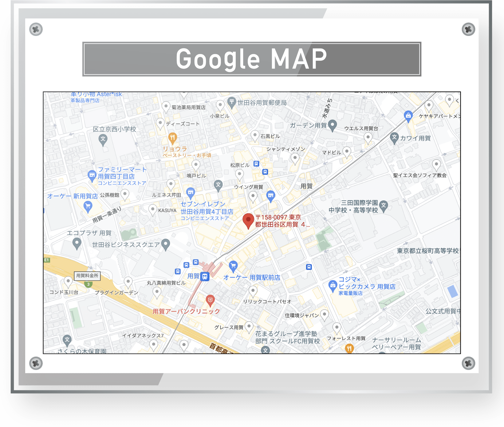Click the ディーズコート pin marker
Screen dimensions: 504x427
point(160,125)
